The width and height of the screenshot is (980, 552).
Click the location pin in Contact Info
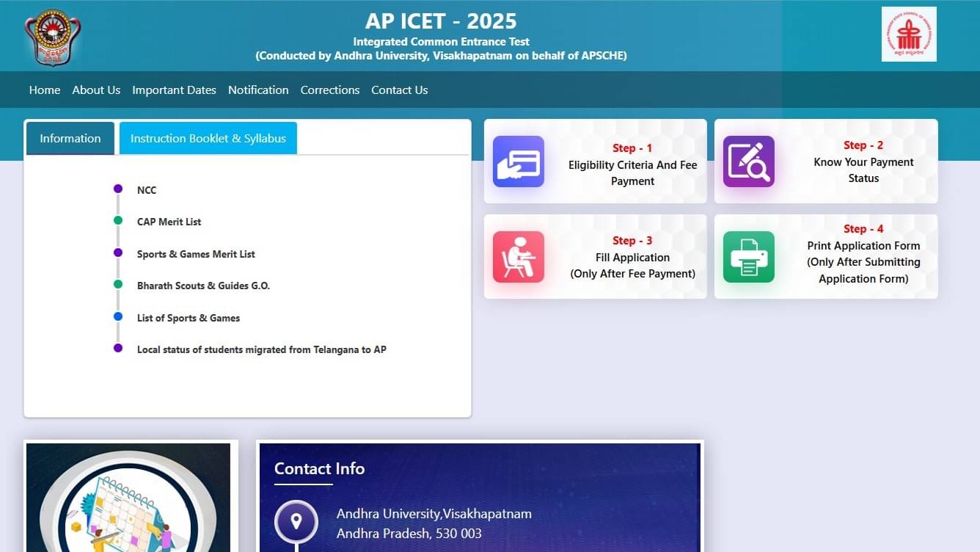[x=296, y=523]
